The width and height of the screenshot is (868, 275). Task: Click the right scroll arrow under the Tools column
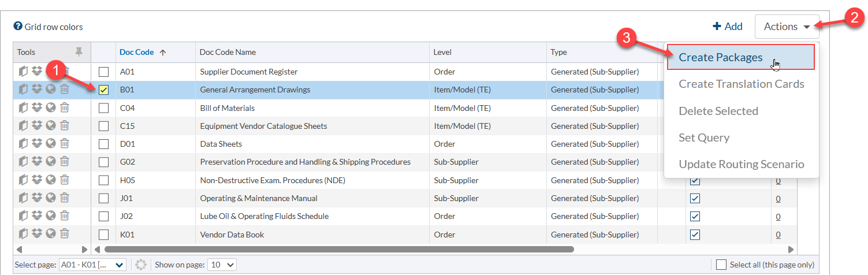click(x=85, y=250)
